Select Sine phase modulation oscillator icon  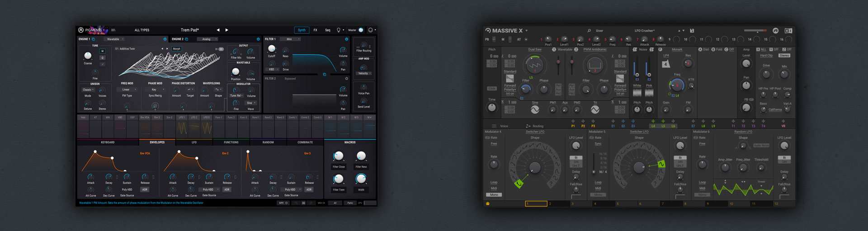coord(535,109)
